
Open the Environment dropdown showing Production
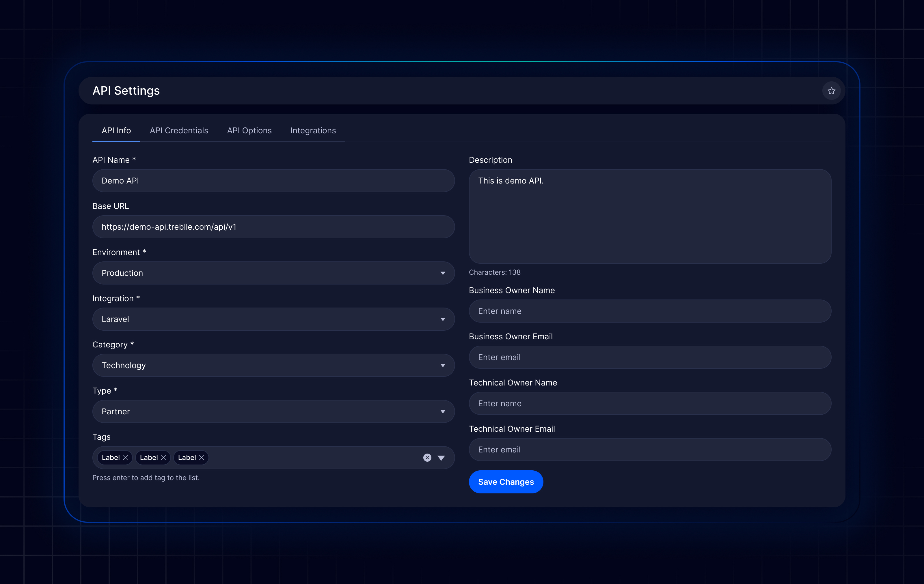273,273
